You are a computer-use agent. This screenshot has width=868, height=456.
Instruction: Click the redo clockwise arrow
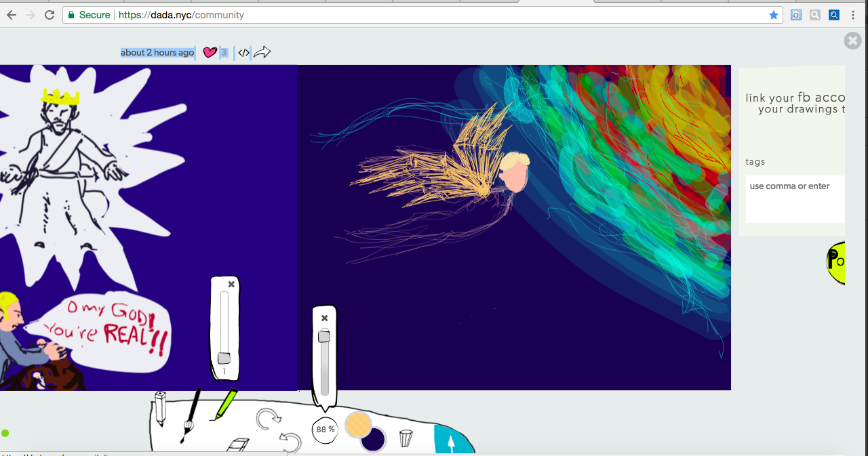click(268, 419)
